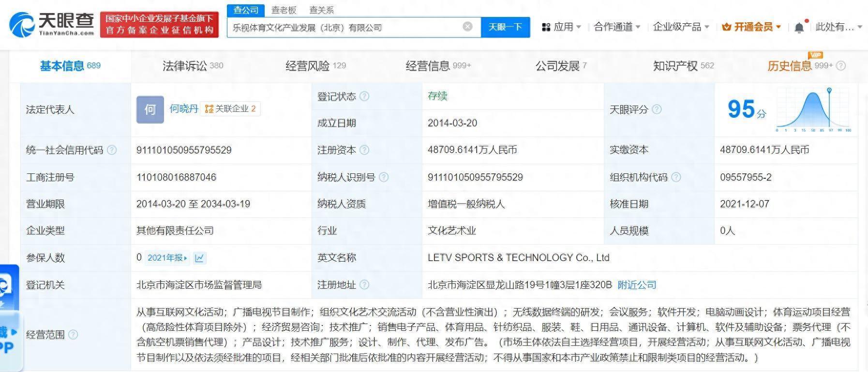The height and width of the screenshot is (372, 868).
Task: Open the 法律诉讼 tab
Action: click(x=193, y=66)
